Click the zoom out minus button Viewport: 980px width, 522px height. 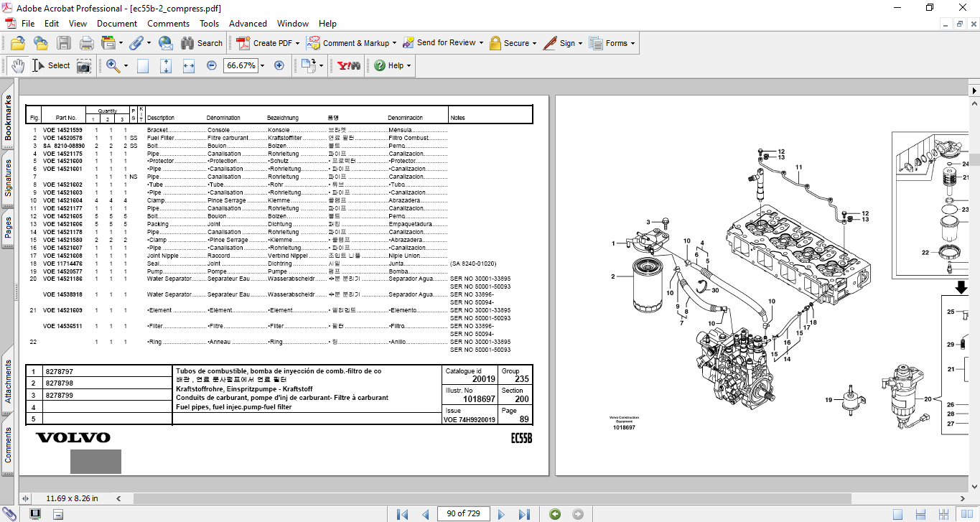tap(212, 65)
